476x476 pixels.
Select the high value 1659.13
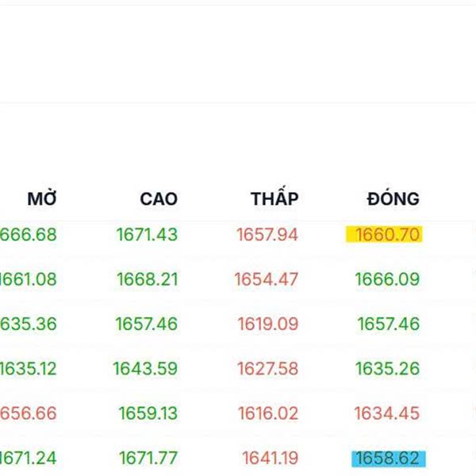click(x=148, y=413)
